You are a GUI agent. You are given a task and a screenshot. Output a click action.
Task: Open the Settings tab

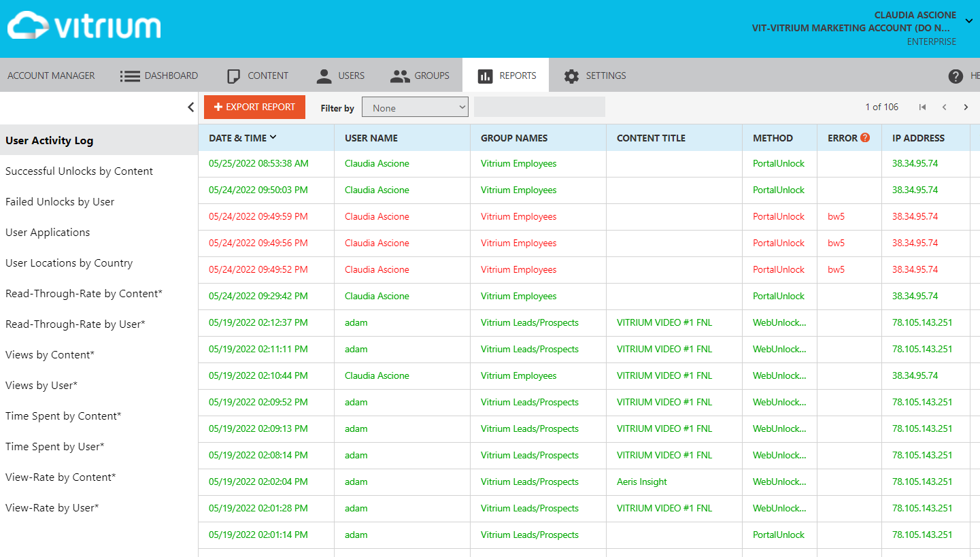[x=595, y=75]
